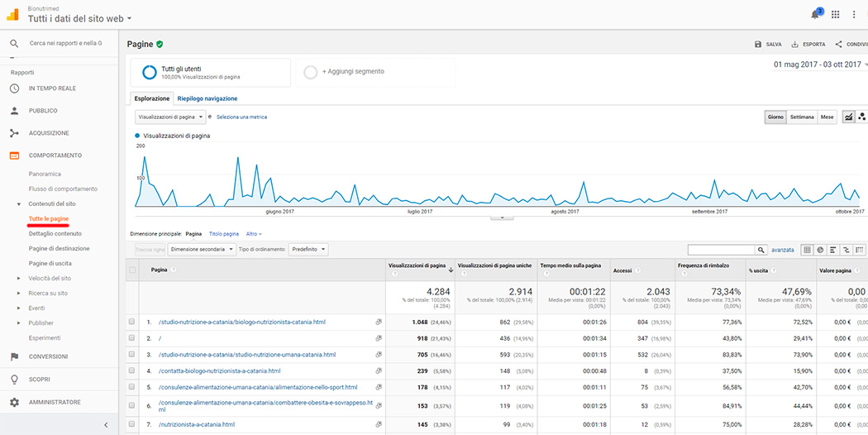Image resolution: width=868 pixels, height=435 pixels.
Task: Click the Condividi share icon
Action: [838, 45]
